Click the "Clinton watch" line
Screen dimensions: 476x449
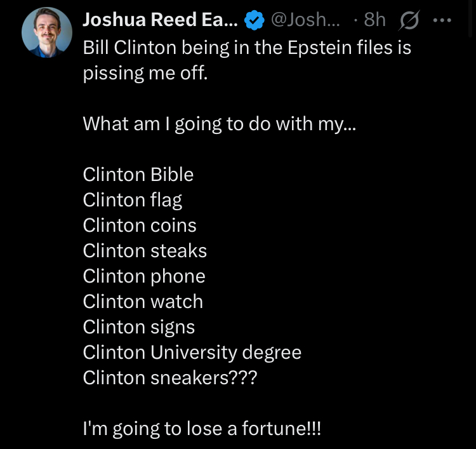click(143, 302)
